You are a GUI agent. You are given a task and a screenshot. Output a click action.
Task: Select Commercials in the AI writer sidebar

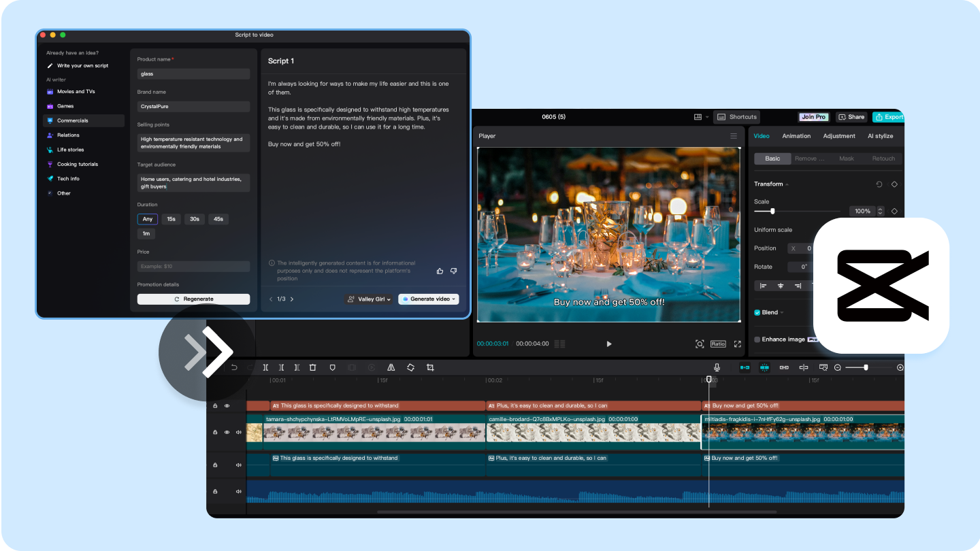(73, 120)
